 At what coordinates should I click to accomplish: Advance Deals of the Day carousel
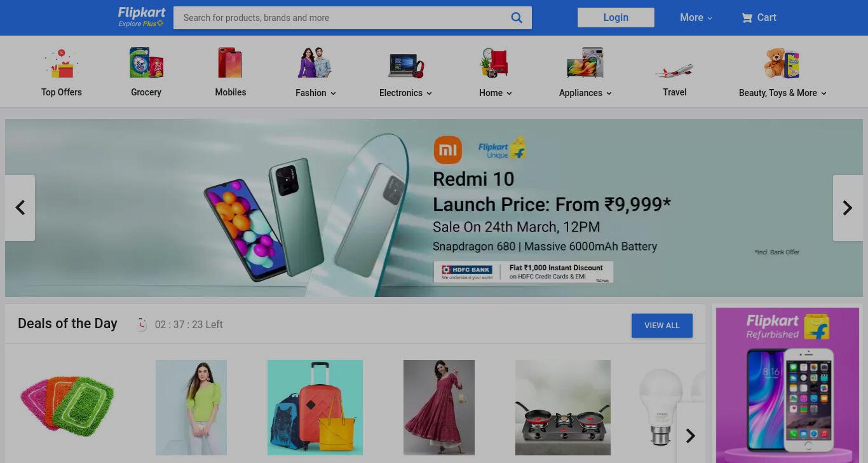[691, 435]
